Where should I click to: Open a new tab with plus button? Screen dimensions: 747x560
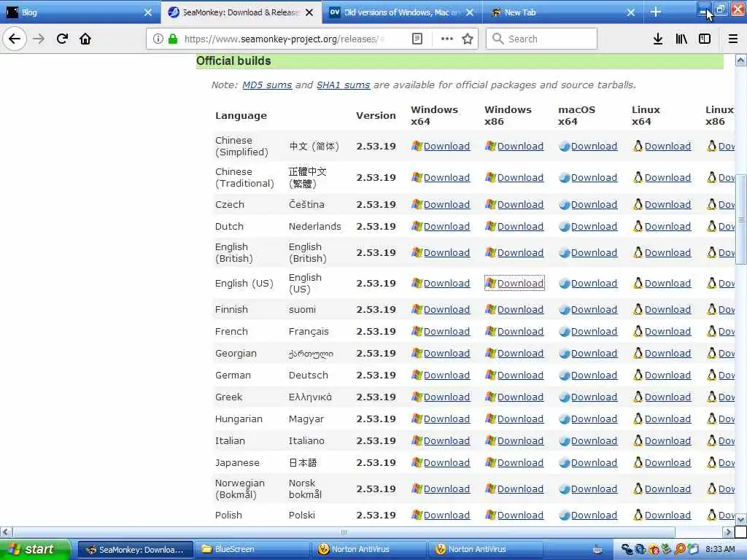(656, 12)
